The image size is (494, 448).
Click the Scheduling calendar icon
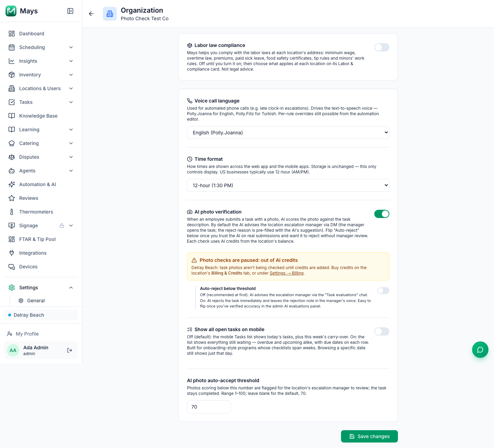click(12, 47)
